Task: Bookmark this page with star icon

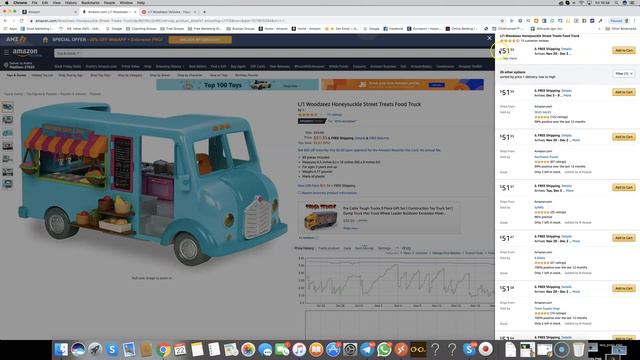Action: pyautogui.click(x=502, y=20)
